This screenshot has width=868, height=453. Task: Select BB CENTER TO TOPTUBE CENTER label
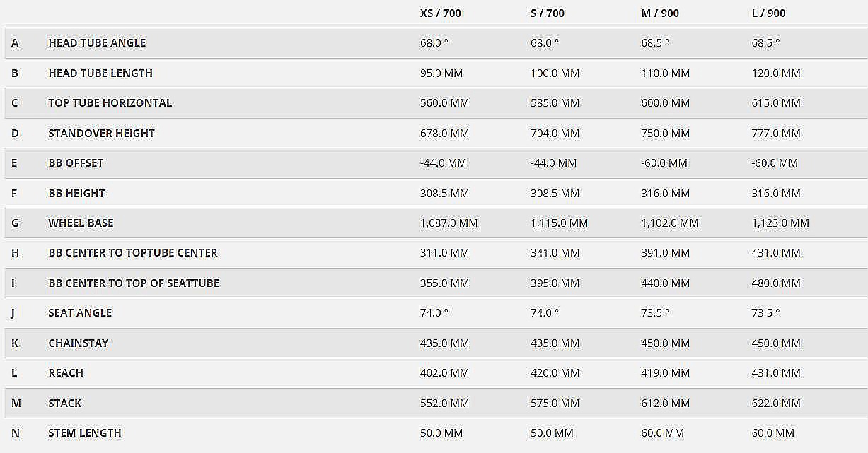coord(132,253)
